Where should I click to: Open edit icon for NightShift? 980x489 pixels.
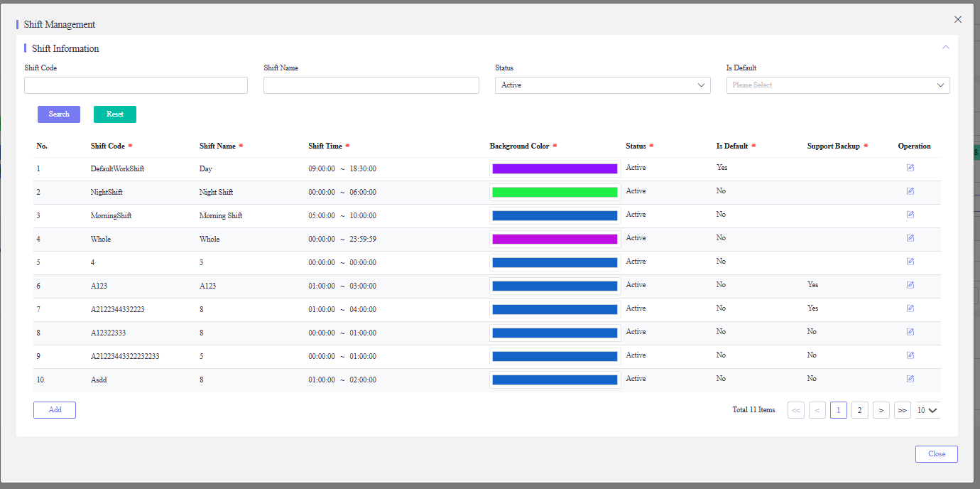coord(910,191)
